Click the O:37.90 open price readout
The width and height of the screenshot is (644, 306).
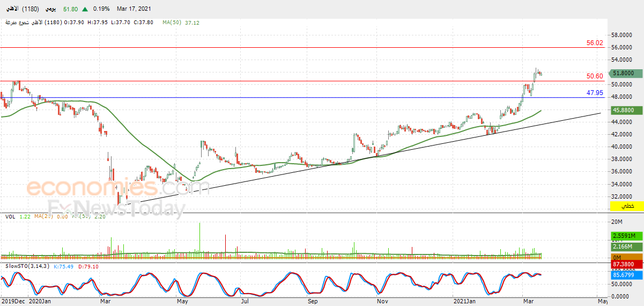point(75,23)
